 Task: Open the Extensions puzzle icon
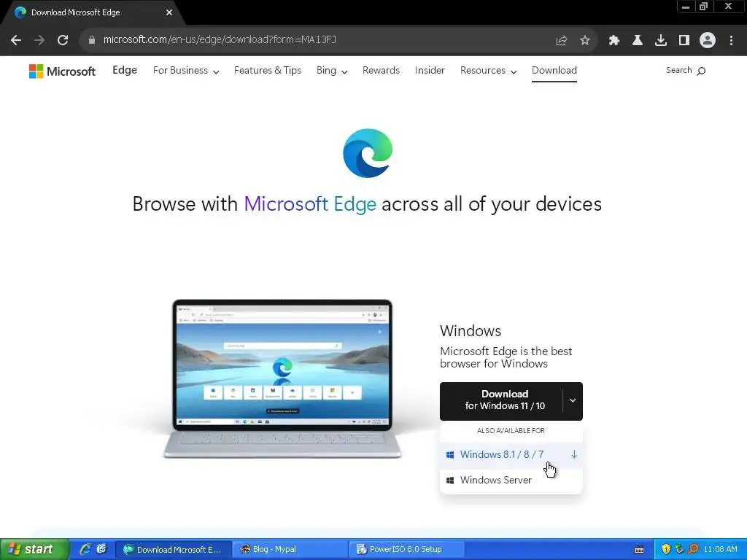coord(614,40)
